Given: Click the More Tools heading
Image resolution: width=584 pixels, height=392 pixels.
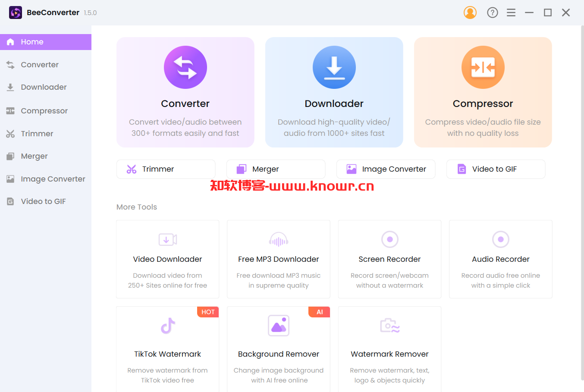Looking at the screenshot, I should (x=137, y=207).
